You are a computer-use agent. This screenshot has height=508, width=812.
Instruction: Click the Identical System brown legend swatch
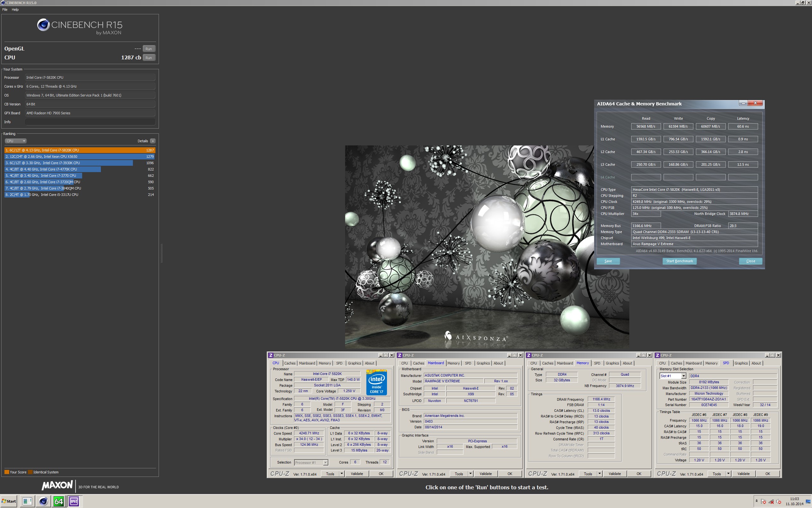[x=30, y=472]
